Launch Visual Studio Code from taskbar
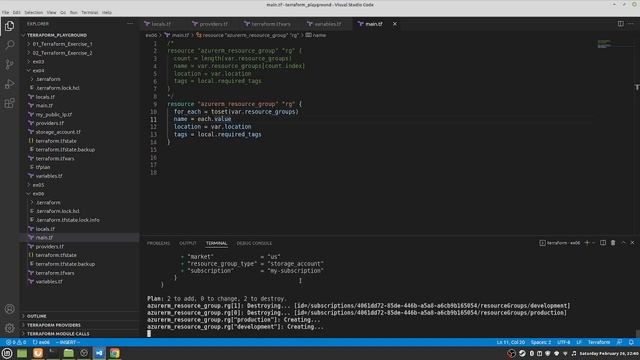 click(99, 353)
